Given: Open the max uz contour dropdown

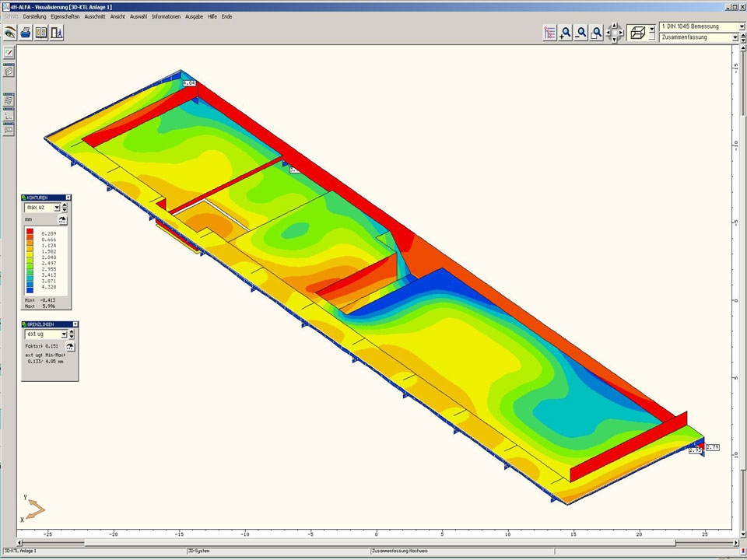Looking at the screenshot, I should click(x=56, y=208).
